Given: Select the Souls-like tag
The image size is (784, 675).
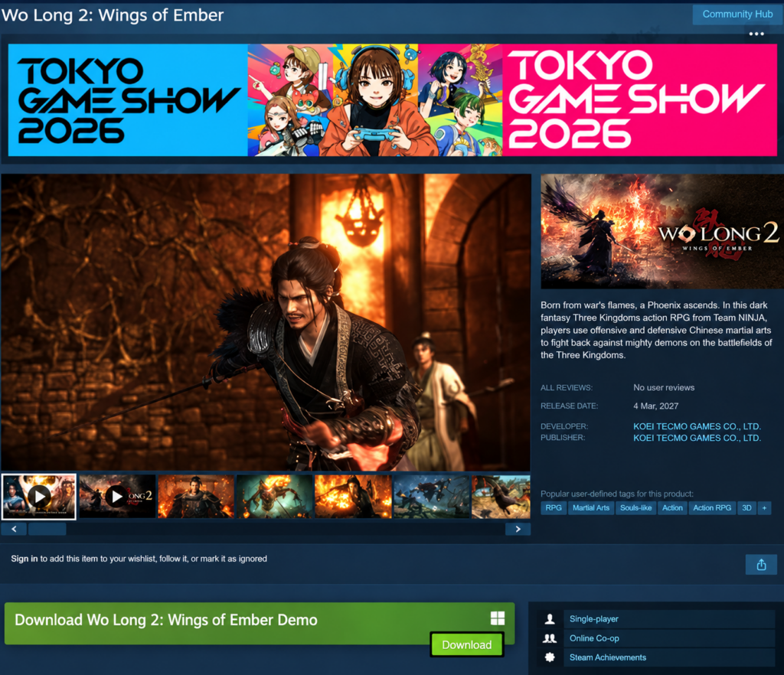Looking at the screenshot, I should (x=635, y=507).
